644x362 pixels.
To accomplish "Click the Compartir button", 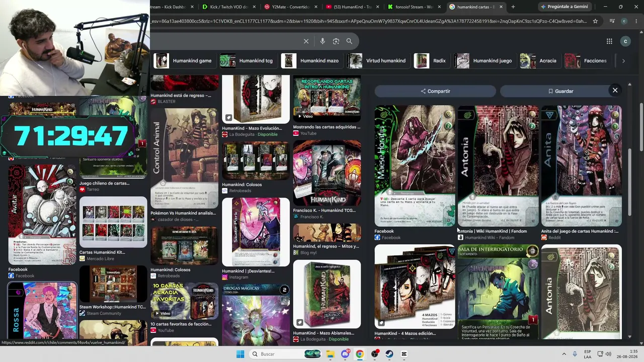I will click(435, 91).
